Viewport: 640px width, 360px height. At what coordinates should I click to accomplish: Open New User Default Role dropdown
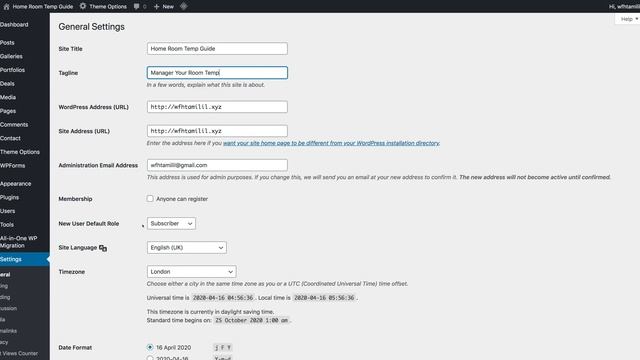pyautogui.click(x=171, y=224)
